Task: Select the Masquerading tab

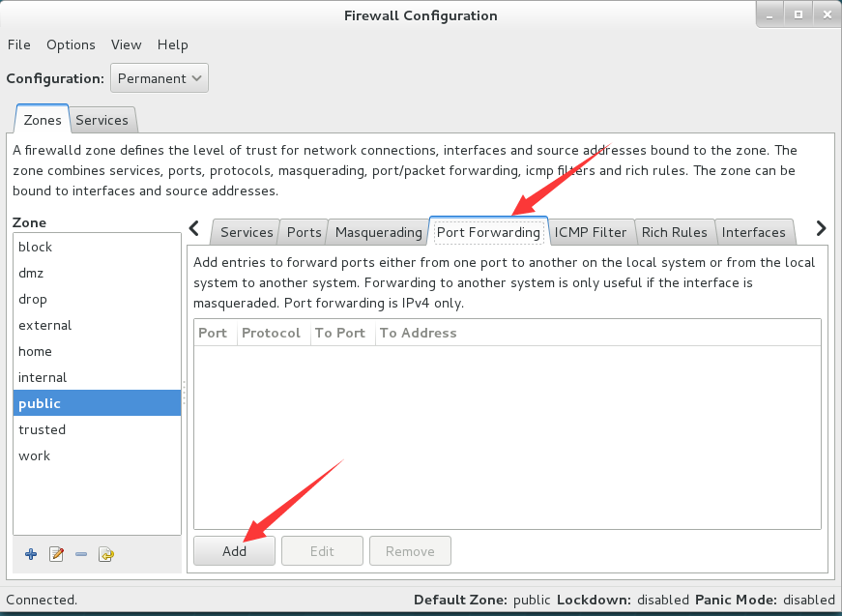Action: (379, 232)
